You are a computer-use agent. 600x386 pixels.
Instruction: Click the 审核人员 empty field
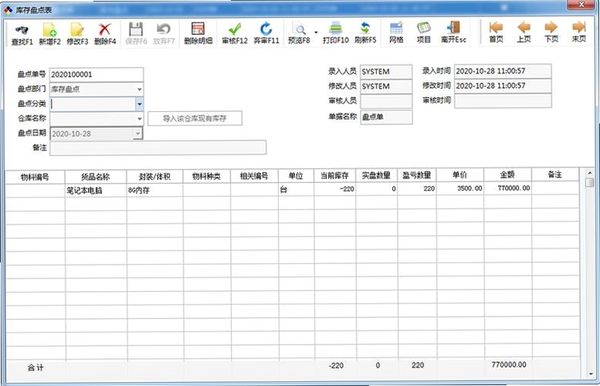386,101
